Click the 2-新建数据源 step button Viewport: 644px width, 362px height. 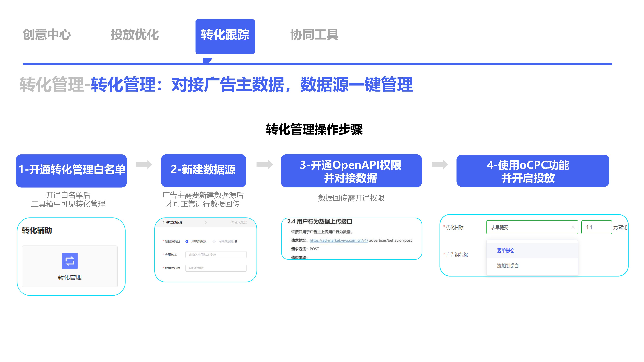[203, 170]
